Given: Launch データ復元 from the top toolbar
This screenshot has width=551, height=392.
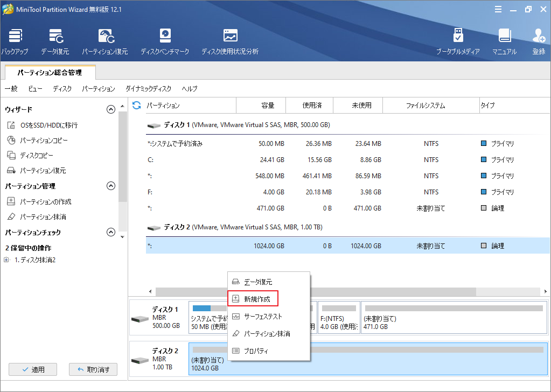Looking at the screenshot, I should tap(55, 42).
